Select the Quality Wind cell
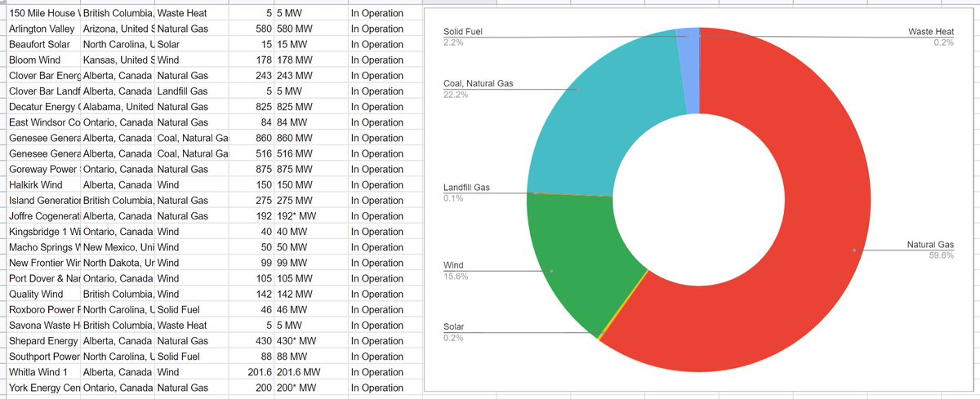This screenshot has width=980, height=399. point(42,294)
